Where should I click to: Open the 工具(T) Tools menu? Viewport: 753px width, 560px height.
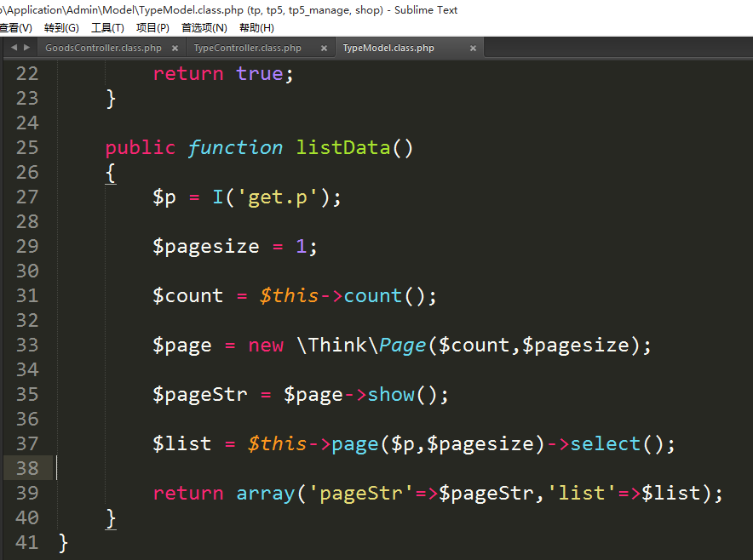(107, 27)
